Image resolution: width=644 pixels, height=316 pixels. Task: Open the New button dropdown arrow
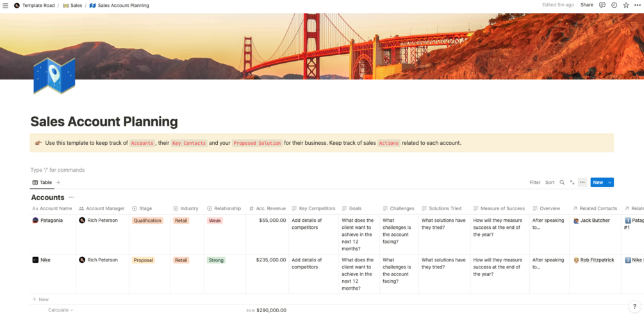click(x=610, y=183)
